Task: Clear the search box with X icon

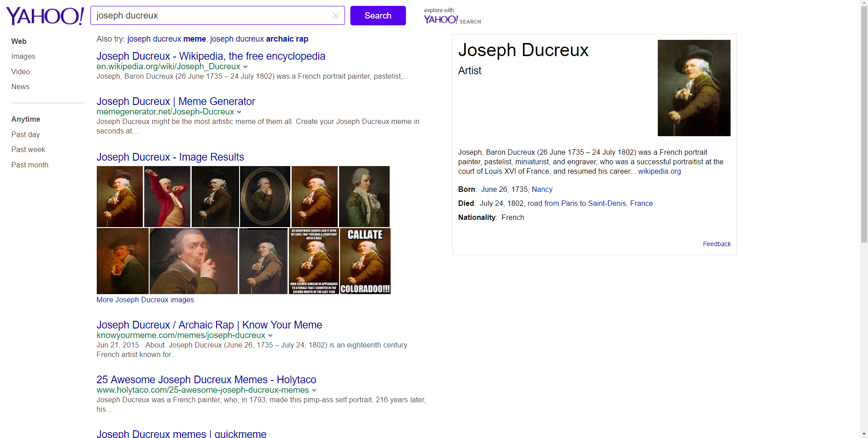Action: (x=335, y=16)
